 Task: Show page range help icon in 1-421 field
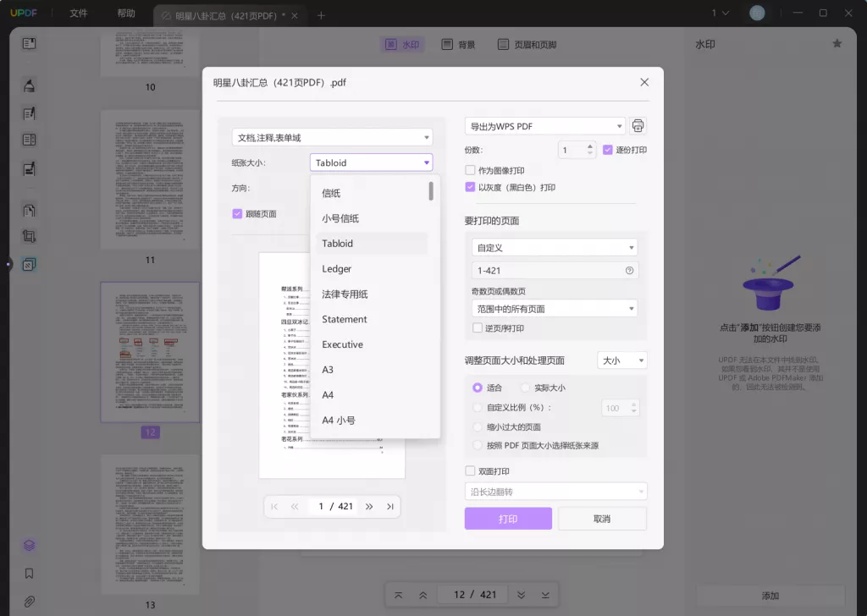click(629, 270)
